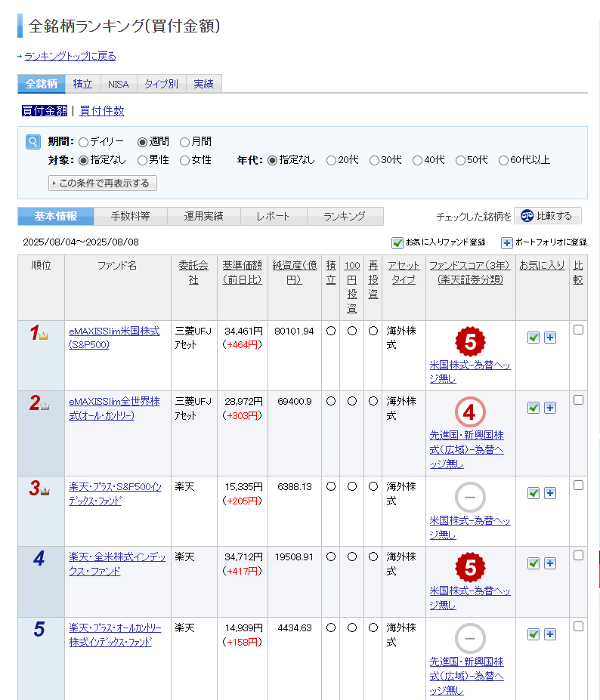Screen dimensions: 600x700
Task: Check the compare box for eMAXIS Slim全世界株式
Action: 578,400
